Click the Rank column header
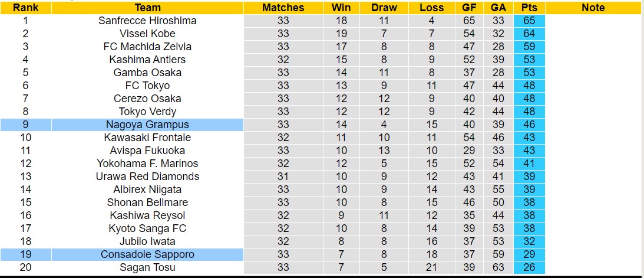Viewport: 644px width, 278px height. click(x=25, y=8)
